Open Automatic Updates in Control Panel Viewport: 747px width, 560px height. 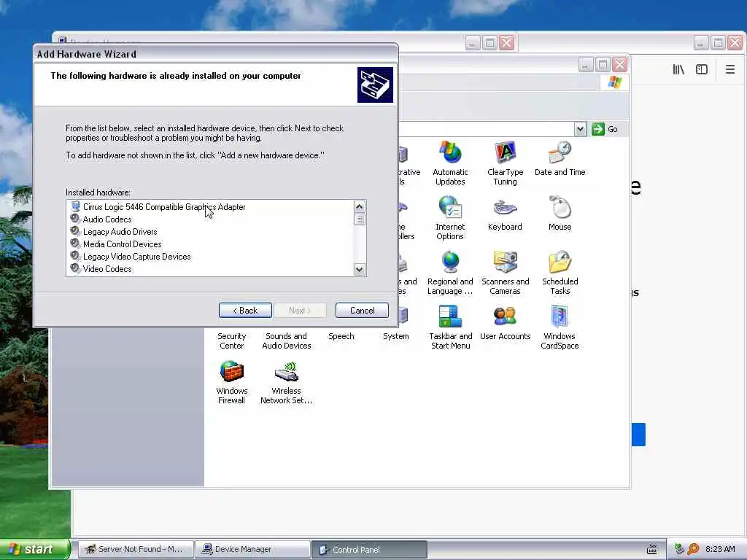coord(449,163)
